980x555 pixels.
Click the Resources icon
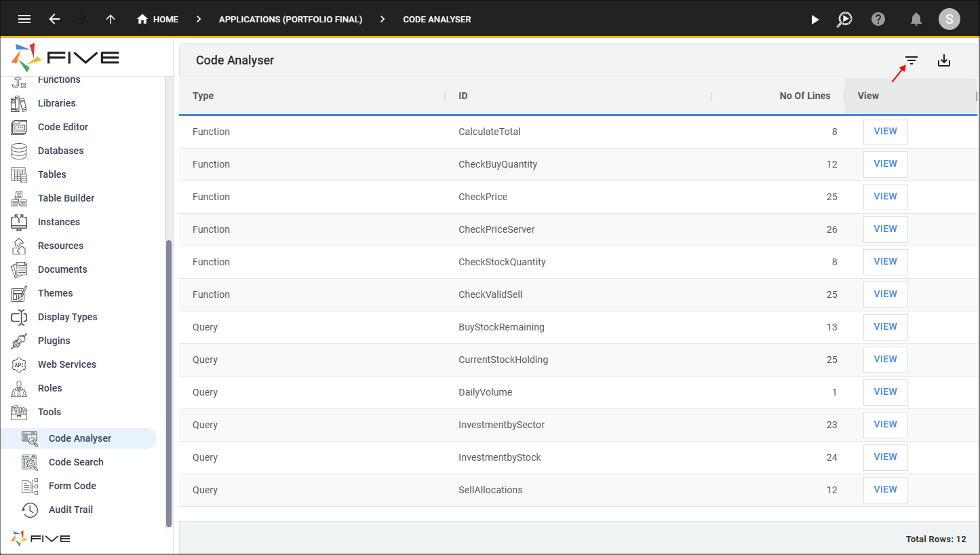tap(19, 246)
